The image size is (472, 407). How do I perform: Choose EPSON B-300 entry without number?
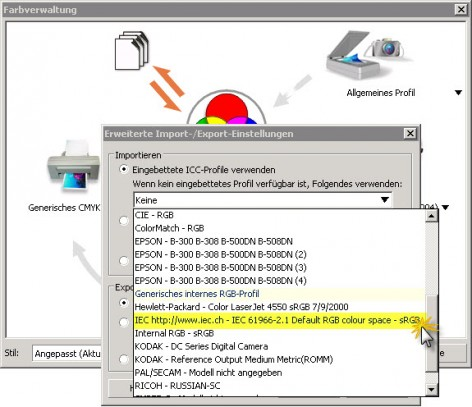point(279,241)
